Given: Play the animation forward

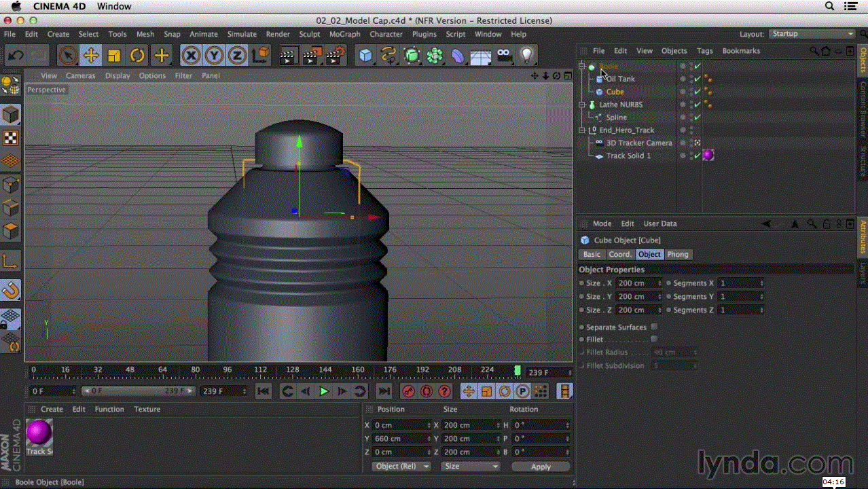Looking at the screenshot, I should tap(324, 391).
